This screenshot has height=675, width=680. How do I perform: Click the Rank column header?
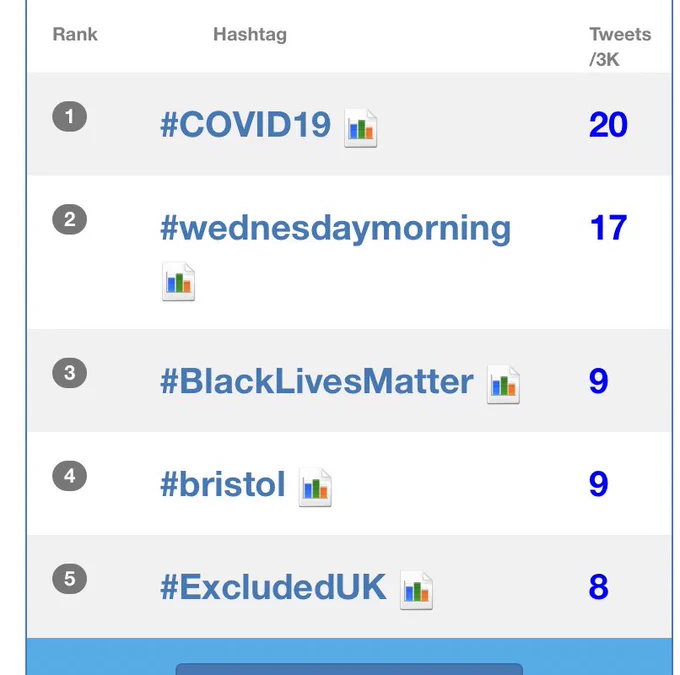click(x=75, y=34)
